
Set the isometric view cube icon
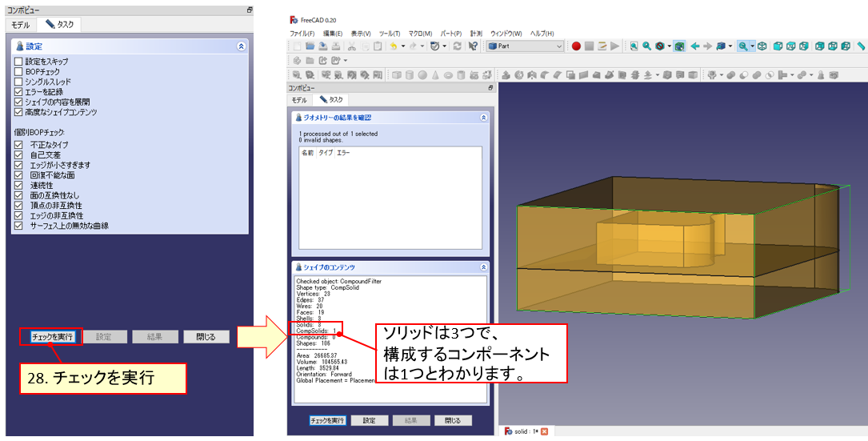tap(762, 46)
